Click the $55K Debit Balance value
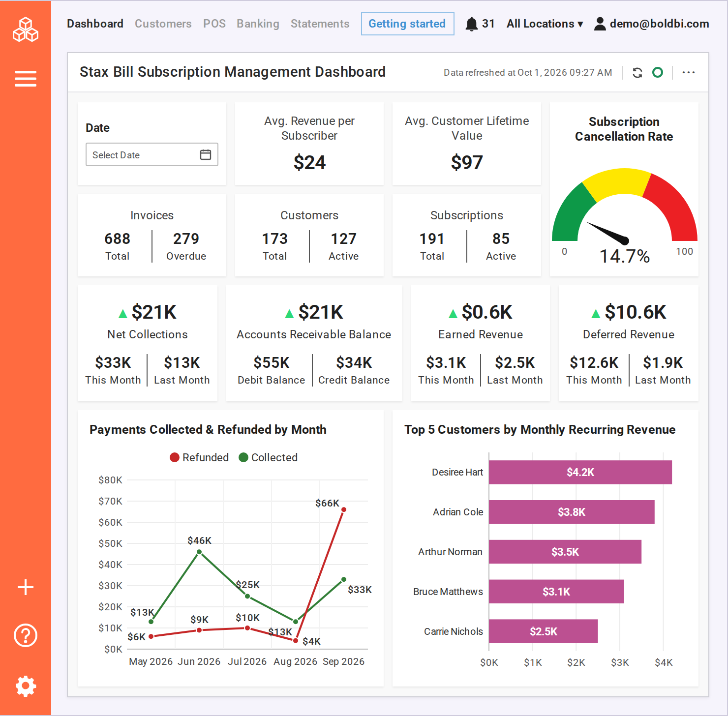This screenshot has height=716, width=728. (x=271, y=362)
